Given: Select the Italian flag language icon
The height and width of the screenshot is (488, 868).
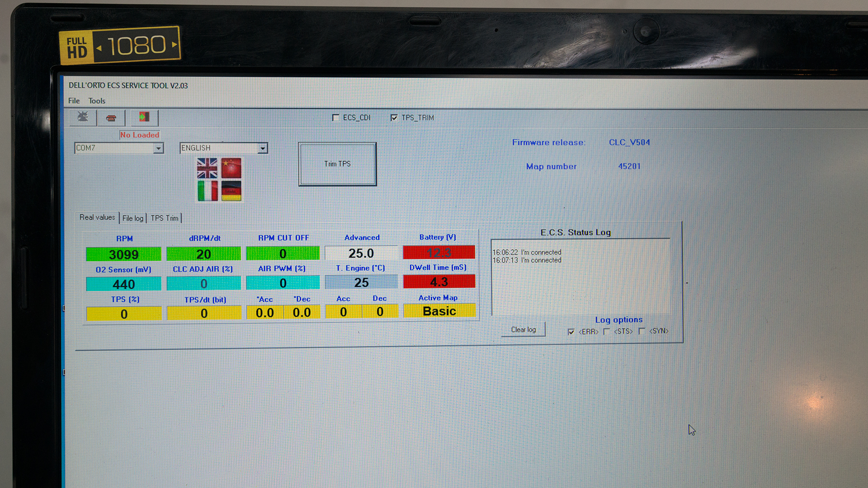Looking at the screenshot, I should pos(208,191).
